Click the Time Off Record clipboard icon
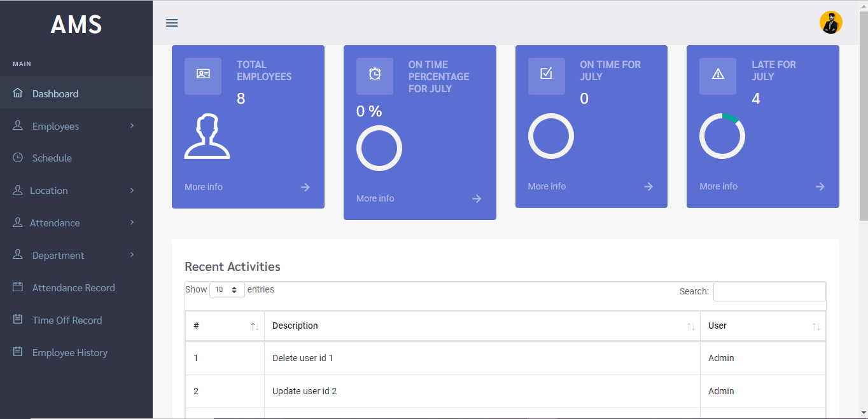The height and width of the screenshot is (419, 868). [18, 320]
